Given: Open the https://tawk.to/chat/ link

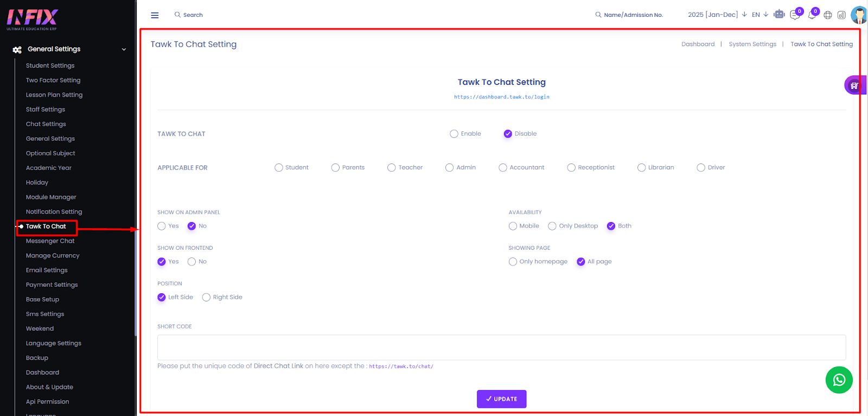Looking at the screenshot, I should pos(401,367).
